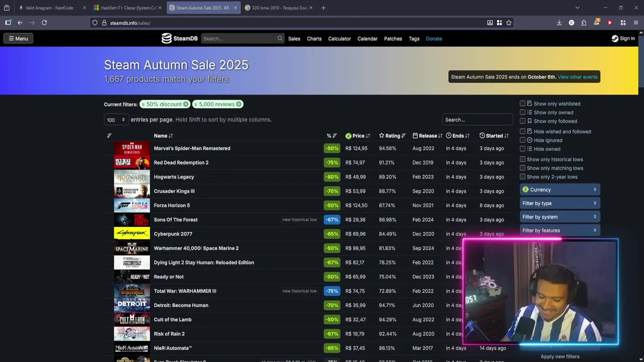644x362 pixels.
Task: Click the white circled C extension icon
Action: pyautogui.click(x=572, y=23)
